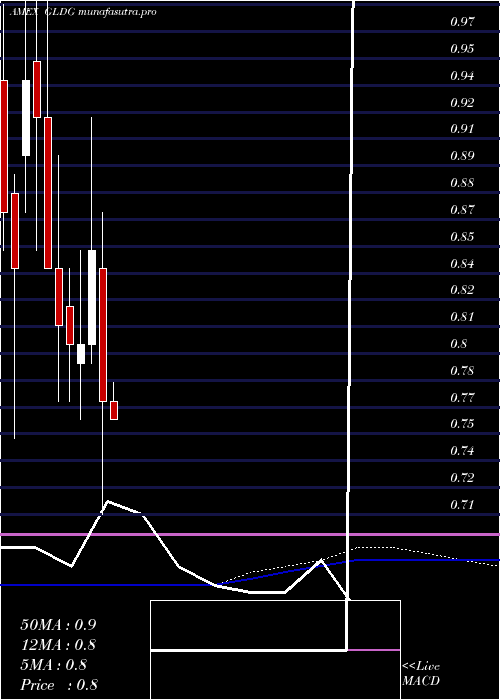The width and height of the screenshot is (500, 700).
Task: Click the 0.94 price axis label
Action: 462,75
